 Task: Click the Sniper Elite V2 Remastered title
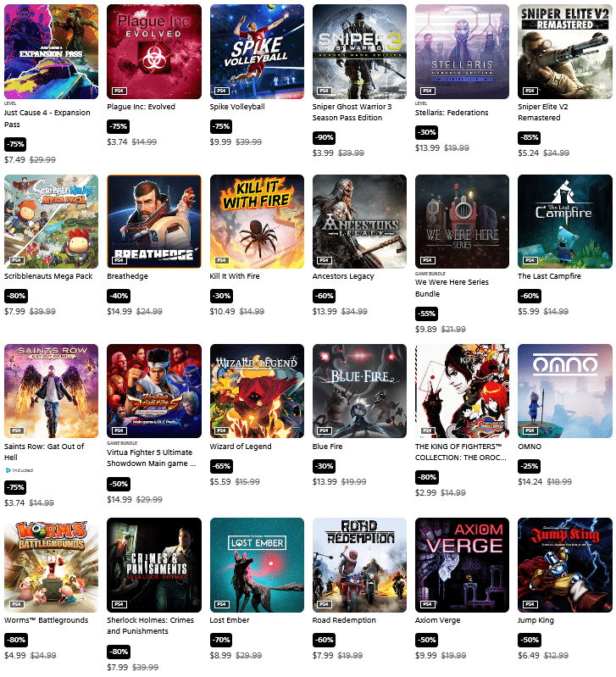tap(543, 112)
